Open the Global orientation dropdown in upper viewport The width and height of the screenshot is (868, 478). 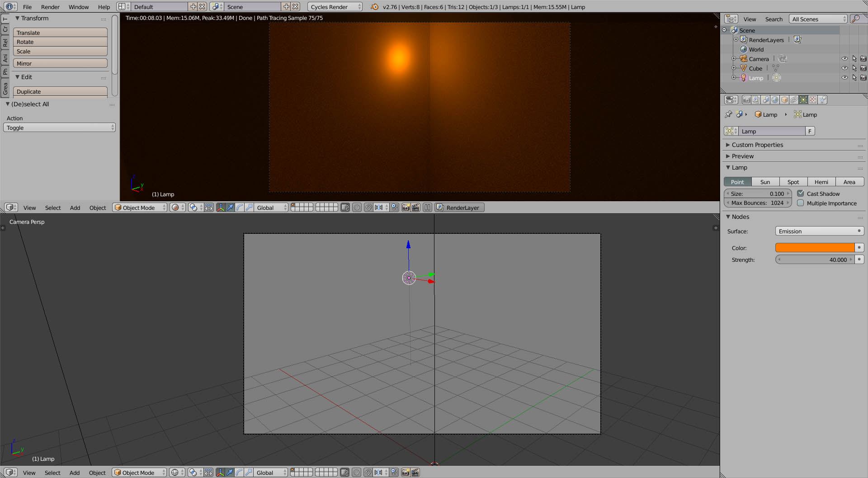271,208
